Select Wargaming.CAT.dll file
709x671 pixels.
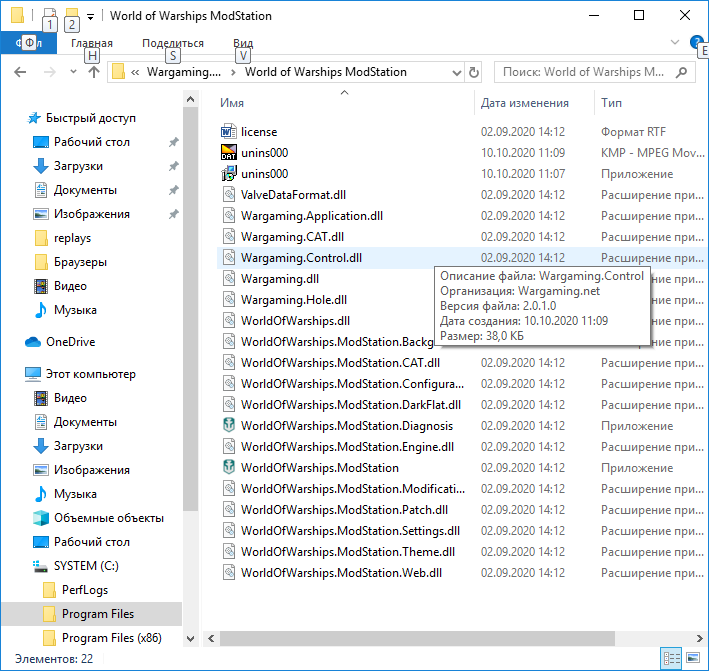[292, 237]
